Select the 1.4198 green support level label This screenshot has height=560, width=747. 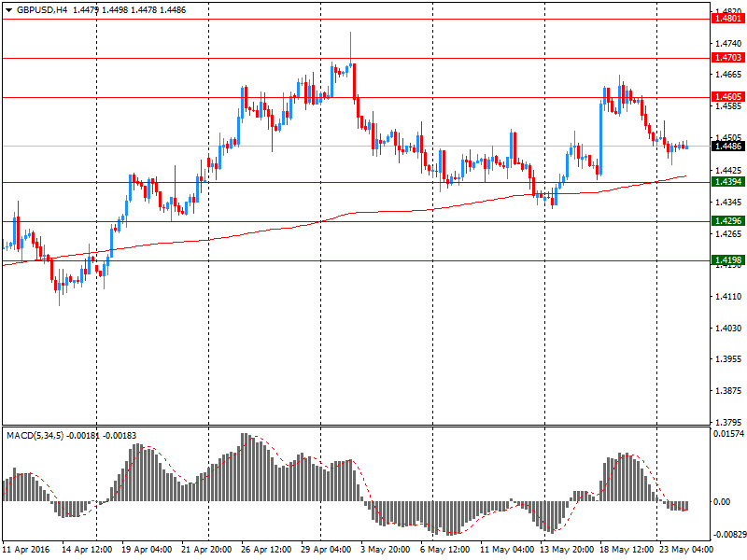click(x=728, y=260)
